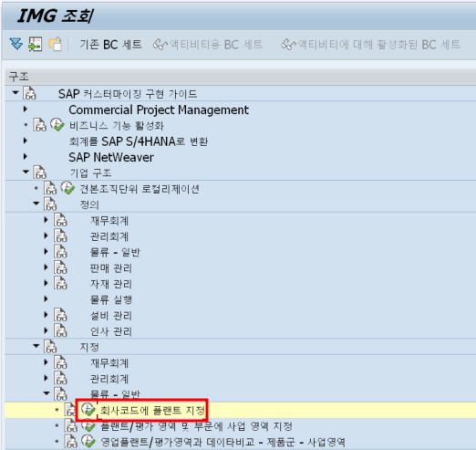
Task: Select the 비즈니스 기능 활성화 text
Action: (x=117, y=125)
